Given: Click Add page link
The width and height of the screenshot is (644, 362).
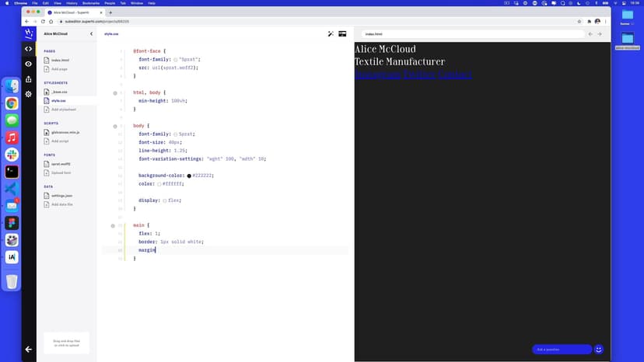Looking at the screenshot, I should click(60, 69).
